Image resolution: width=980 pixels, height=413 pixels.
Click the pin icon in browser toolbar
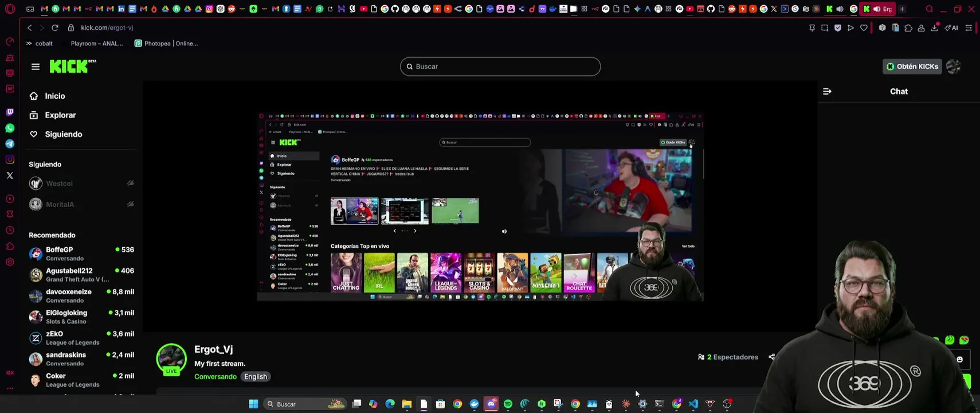pos(812,28)
